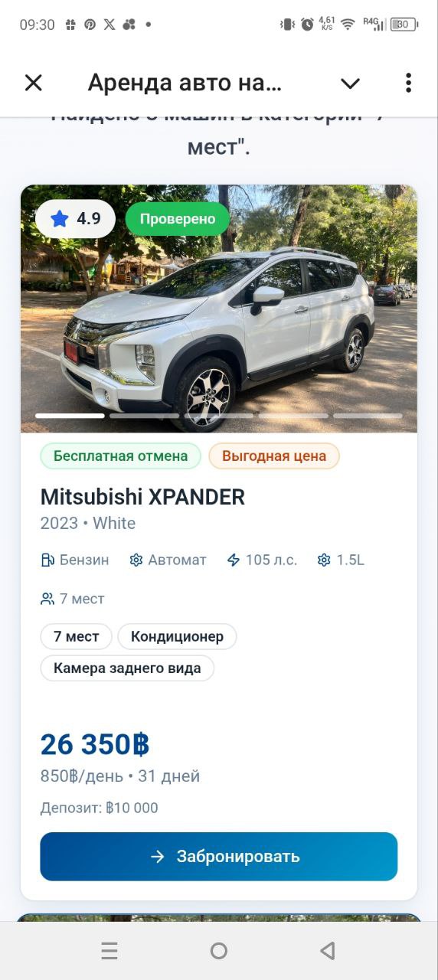Tap the green Проверено badge
This screenshot has width=438, height=980.
point(178,219)
